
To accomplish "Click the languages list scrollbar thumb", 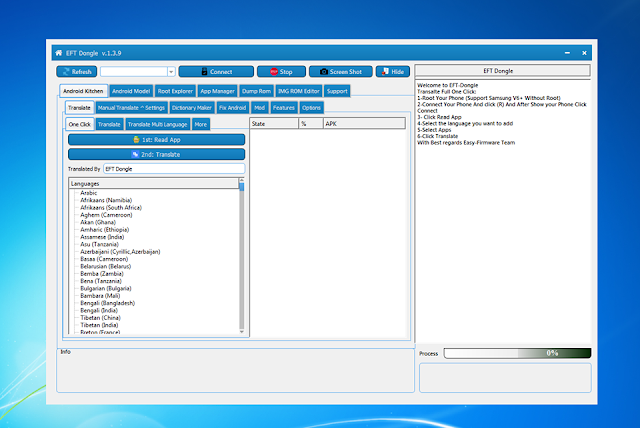I will tap(242, 187).
